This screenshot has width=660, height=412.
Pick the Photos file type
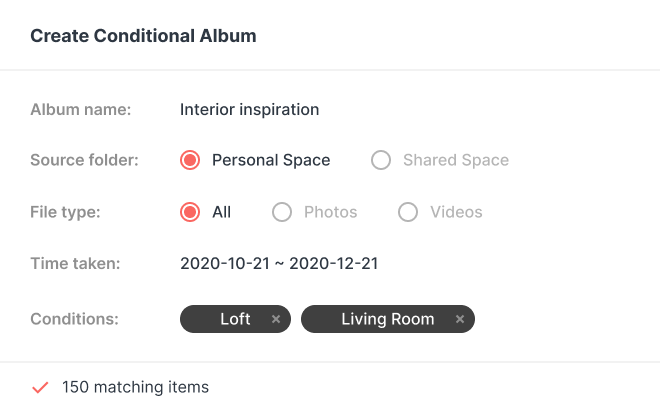pos(282,212)
